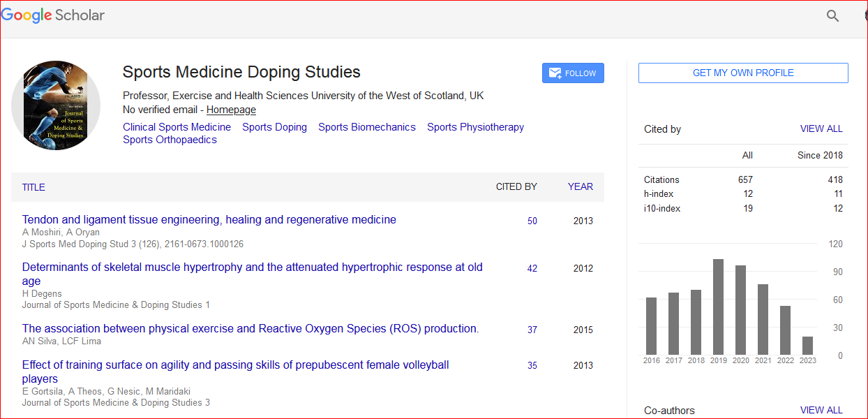Open the journal profile picture
Screen dimensions: 868x419
click(56, 105)
